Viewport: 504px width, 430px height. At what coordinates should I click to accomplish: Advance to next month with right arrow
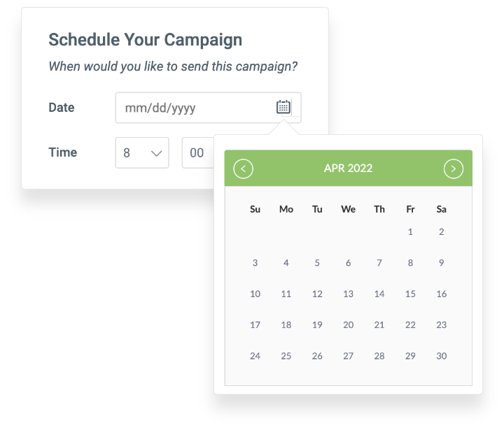(x=453, y=169)
